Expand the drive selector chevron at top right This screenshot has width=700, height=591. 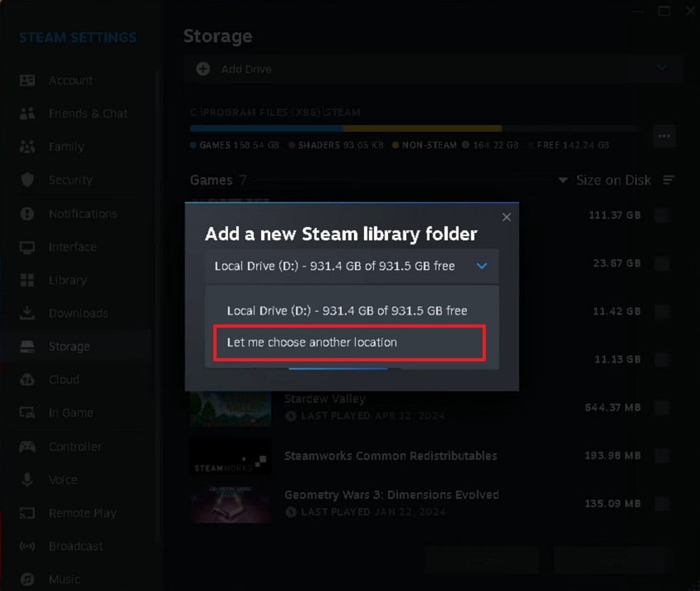pyautogui.click(x=662, y=67)
